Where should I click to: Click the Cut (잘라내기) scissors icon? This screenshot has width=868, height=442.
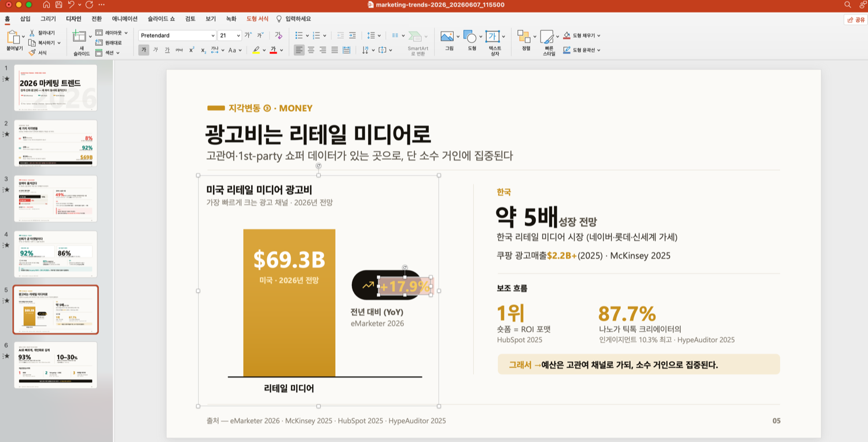click(32, 33)
